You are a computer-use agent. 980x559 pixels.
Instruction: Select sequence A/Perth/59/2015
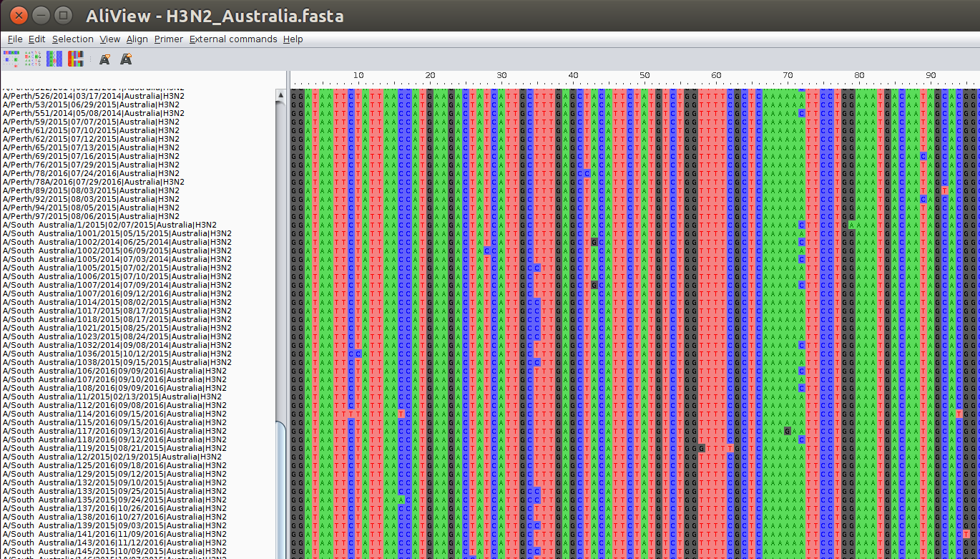click(92, 122)
